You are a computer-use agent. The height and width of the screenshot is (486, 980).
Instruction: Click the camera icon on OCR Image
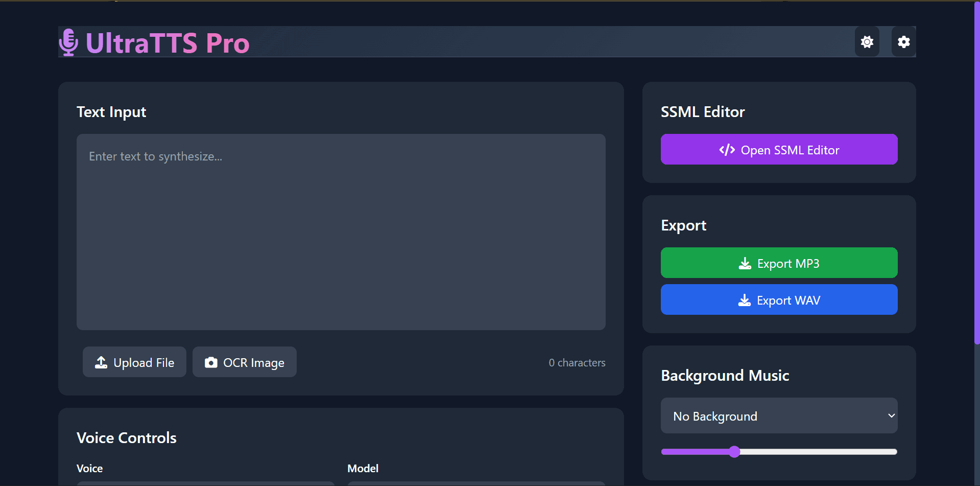pyautogui.click(x=211, y=362)
